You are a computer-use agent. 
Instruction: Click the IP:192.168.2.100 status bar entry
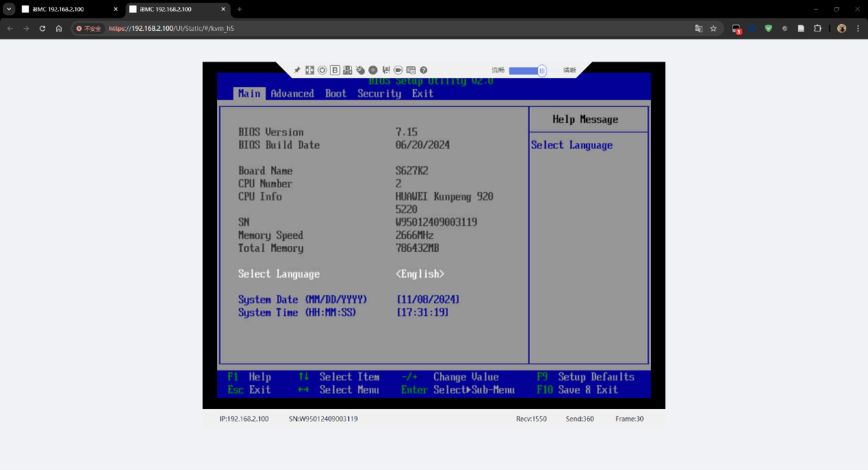pos(244,419)
